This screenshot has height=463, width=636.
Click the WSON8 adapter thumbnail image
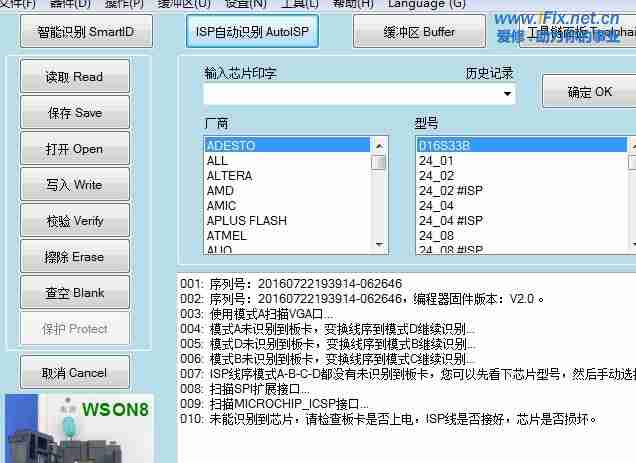pos(80,428)
